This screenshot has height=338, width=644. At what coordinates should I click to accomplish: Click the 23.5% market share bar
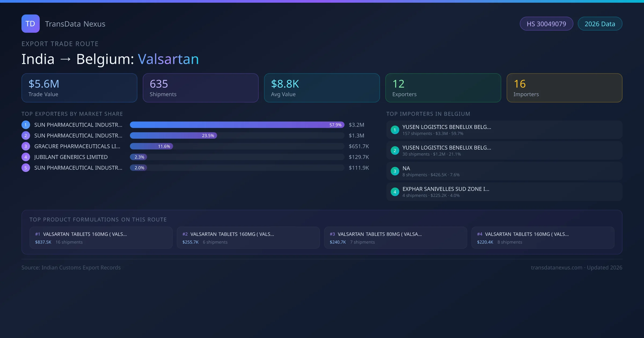[x=173, y=135]
